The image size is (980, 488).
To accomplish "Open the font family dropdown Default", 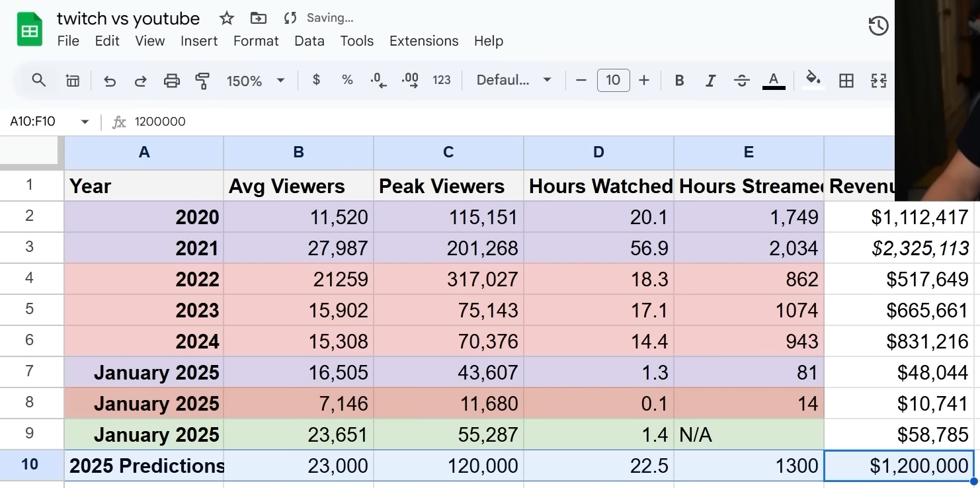I will [514, 81].
